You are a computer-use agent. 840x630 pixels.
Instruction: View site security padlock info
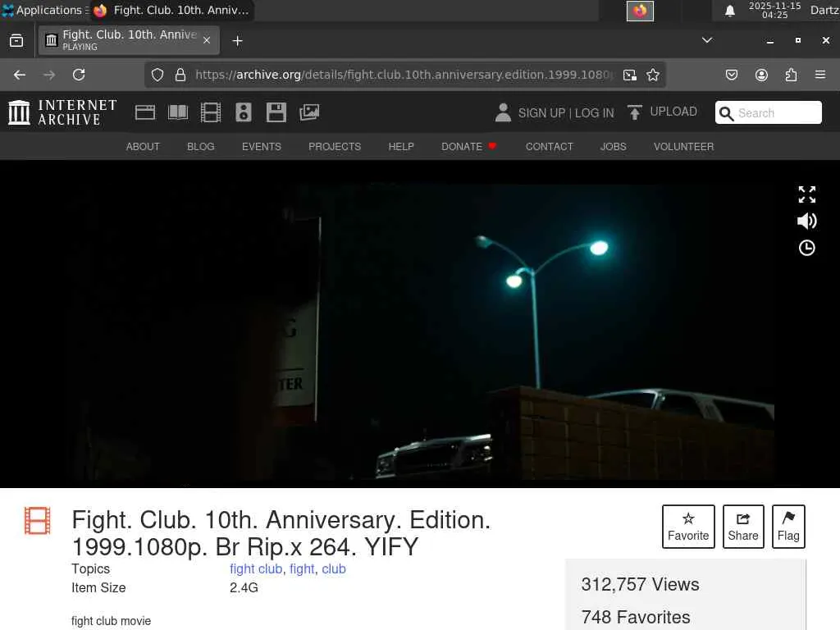180,75
